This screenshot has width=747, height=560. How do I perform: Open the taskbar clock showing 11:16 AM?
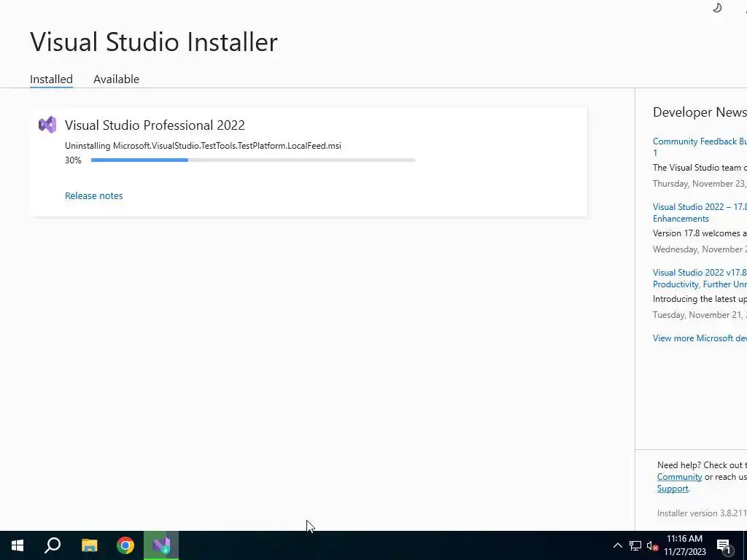click(684, 545)
